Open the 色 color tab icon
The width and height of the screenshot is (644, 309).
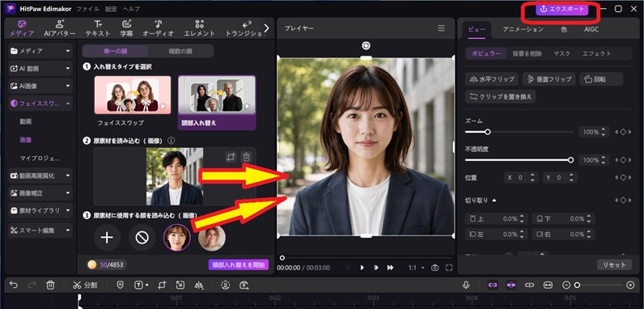(x=564, y=30)
